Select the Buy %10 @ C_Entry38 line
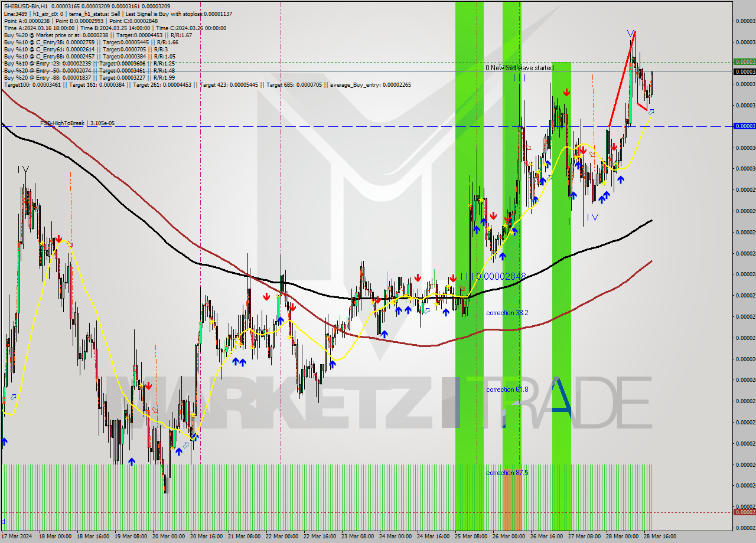The width and height of the screenshot is (756, 543). pyautogui.click(x=90, y=42)
